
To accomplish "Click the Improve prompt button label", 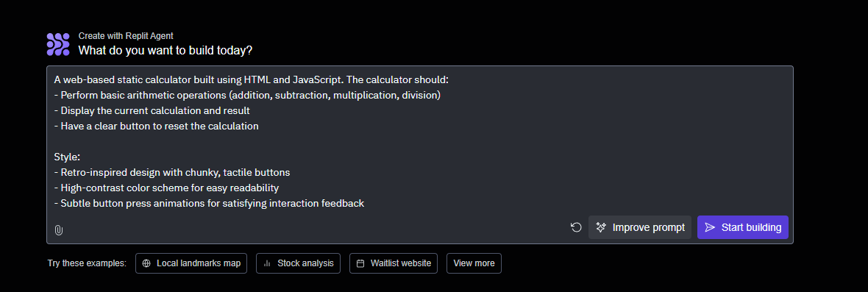I will pyautogui.click(x=648, y=227).
